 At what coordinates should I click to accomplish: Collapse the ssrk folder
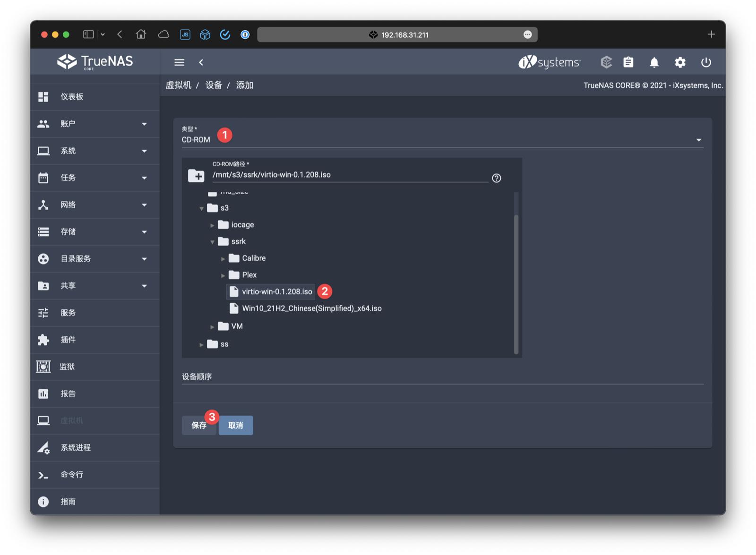pyautogui.click(x=213, y=241)
